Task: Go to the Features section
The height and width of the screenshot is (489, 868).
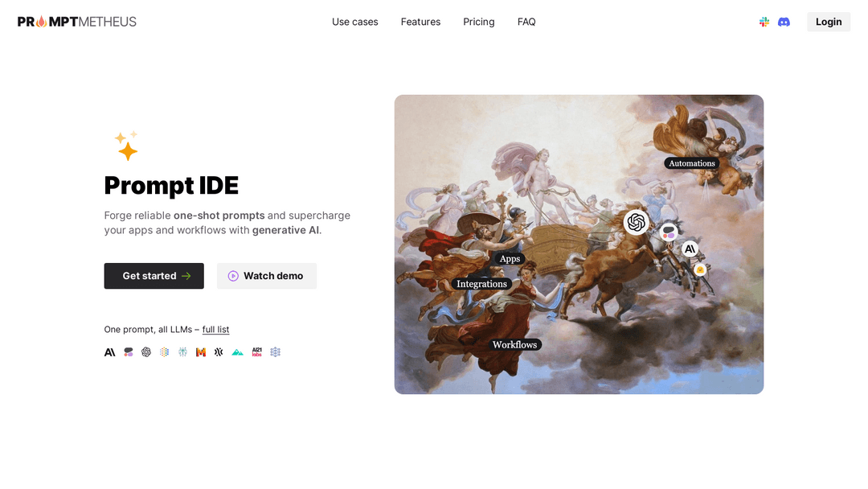Action: coord(420,22)
